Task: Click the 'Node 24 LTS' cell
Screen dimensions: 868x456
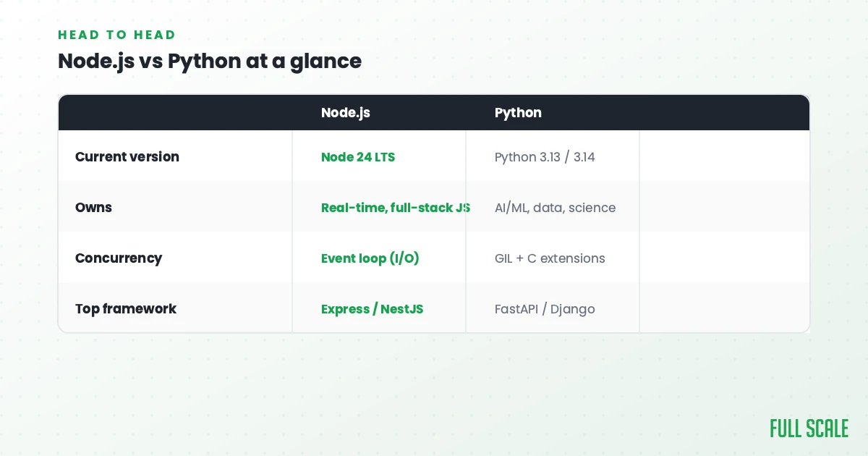Action: click(358, 156)
